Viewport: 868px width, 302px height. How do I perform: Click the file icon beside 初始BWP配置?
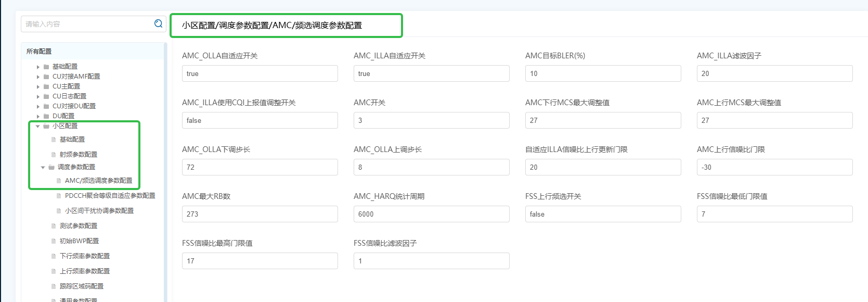pyautogui.click(x=54, y=241)
